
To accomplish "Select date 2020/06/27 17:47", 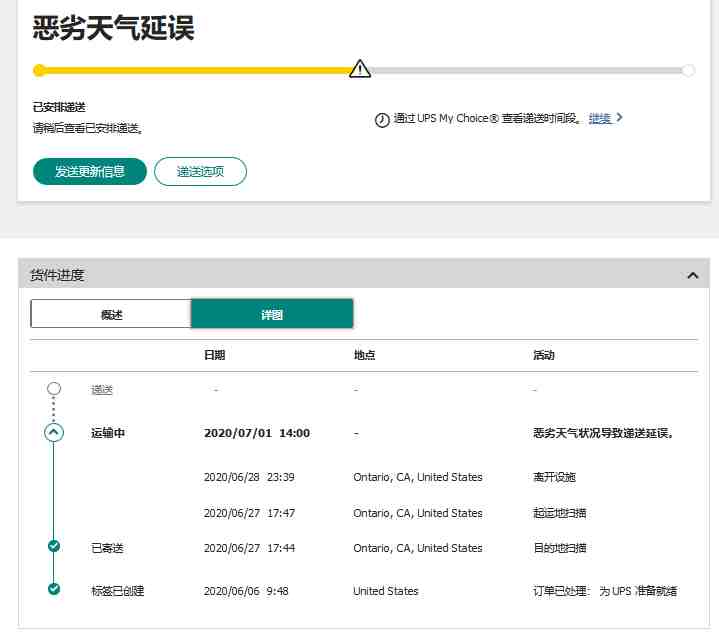I will pos(249,513).
